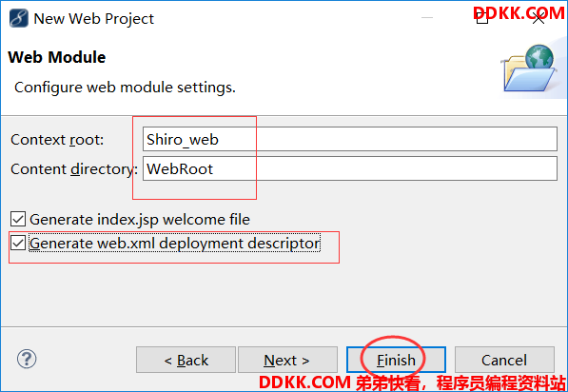
Task: Click the Context root field containing Shiro_web
Action: click(x=350, y=139)
